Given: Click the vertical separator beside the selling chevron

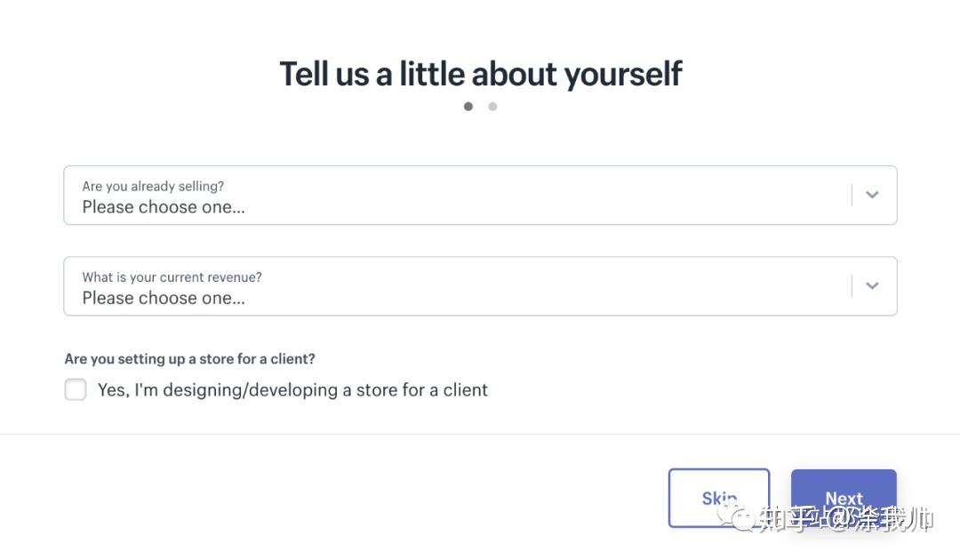Looking at the screenshot, I should [x=852, y=196].
